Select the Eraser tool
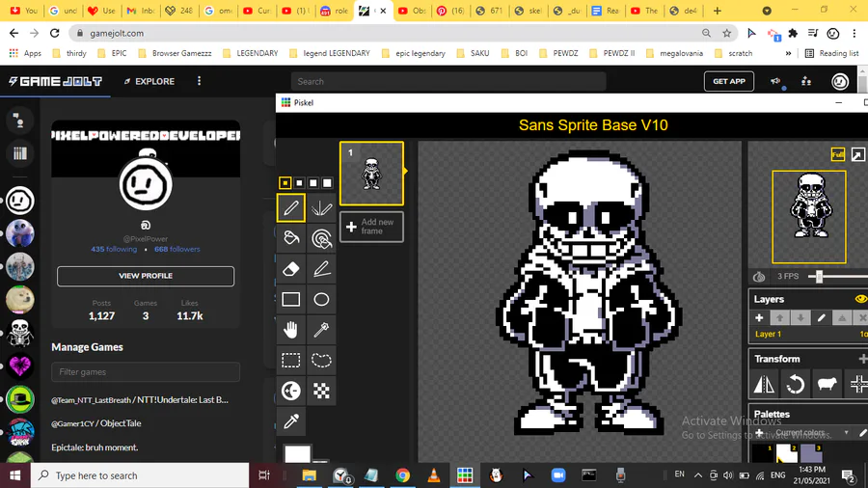 coord(290,269)
